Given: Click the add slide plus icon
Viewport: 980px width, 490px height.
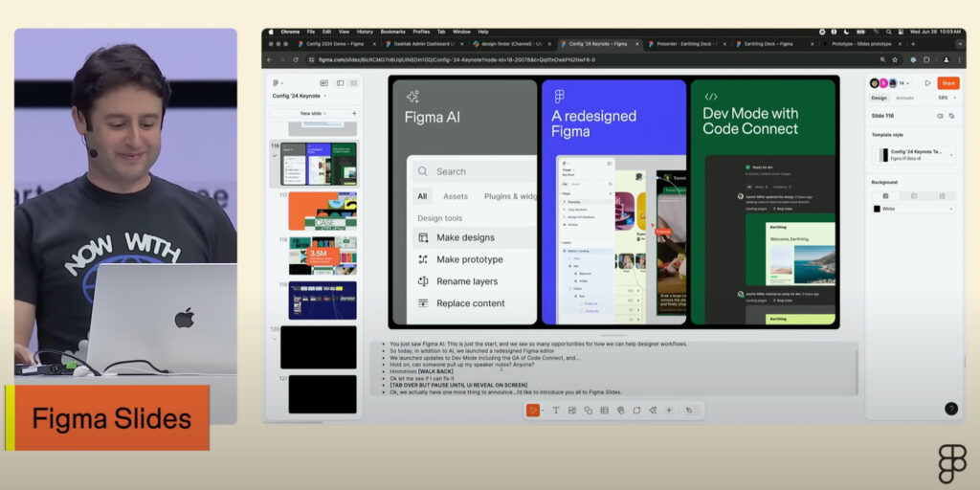Looking at the screenshot, I should point(354,113).
